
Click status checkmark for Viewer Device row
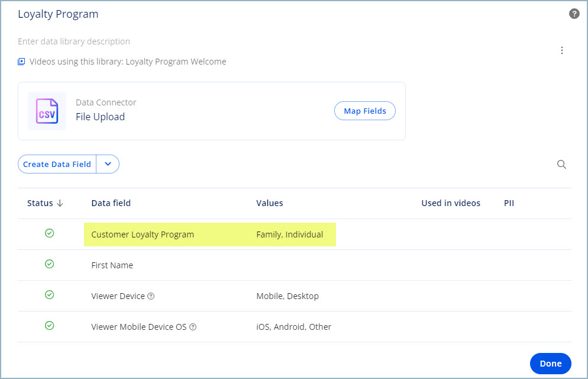click(x=50, y=295)
